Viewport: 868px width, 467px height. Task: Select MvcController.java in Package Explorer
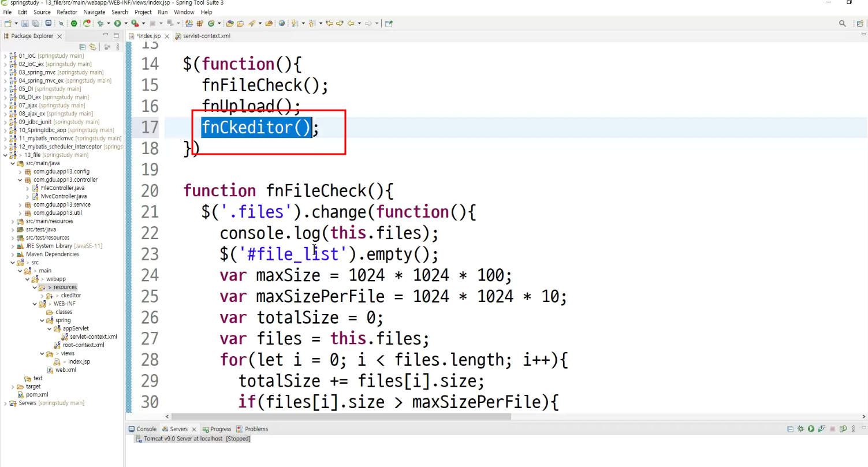(64, 196)
